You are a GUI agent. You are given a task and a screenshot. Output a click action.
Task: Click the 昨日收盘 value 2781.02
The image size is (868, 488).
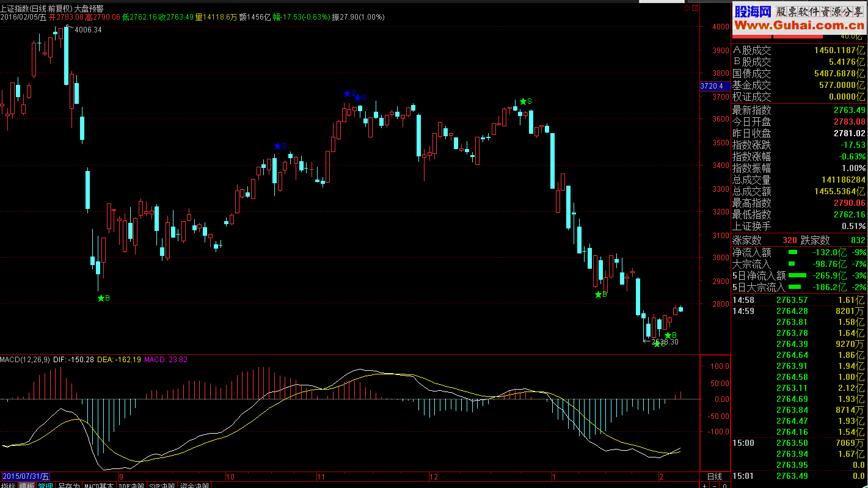pos(850,134)
